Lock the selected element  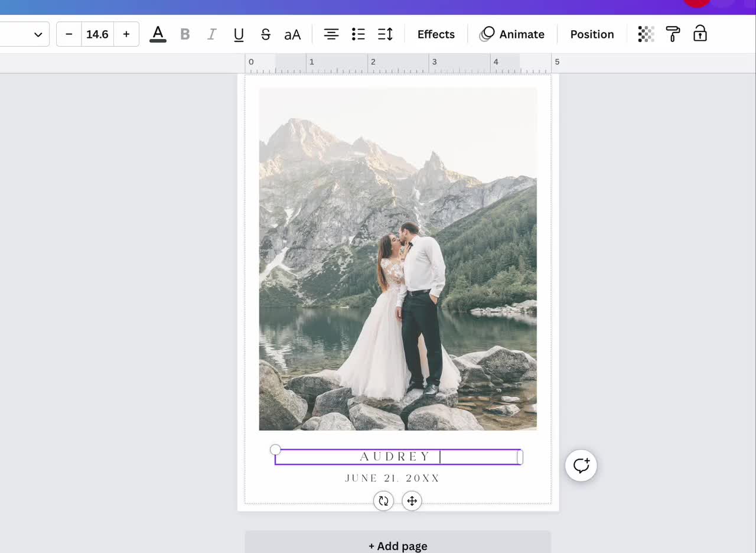point(700,34)
